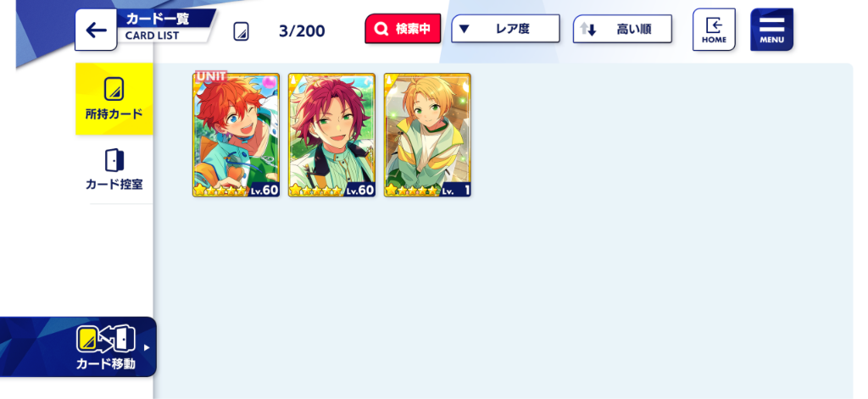Click the door icon for カード控室
868x399 pixels.
point(114,160)
